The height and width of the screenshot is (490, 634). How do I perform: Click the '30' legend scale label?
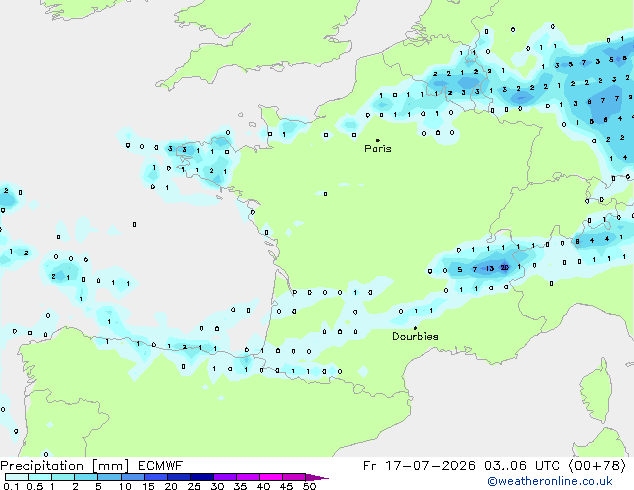tap(217, 486)
